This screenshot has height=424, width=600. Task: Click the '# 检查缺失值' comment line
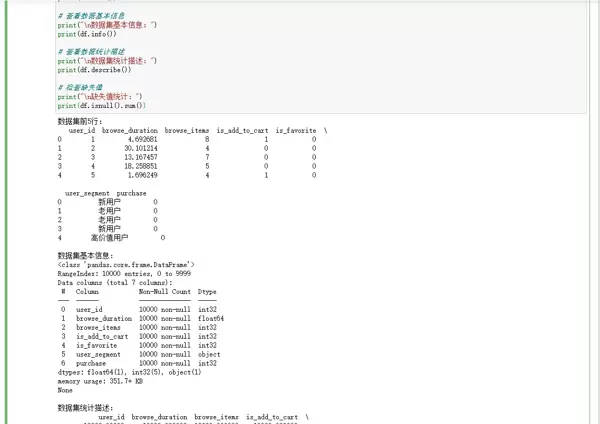(x=80, y=87)
